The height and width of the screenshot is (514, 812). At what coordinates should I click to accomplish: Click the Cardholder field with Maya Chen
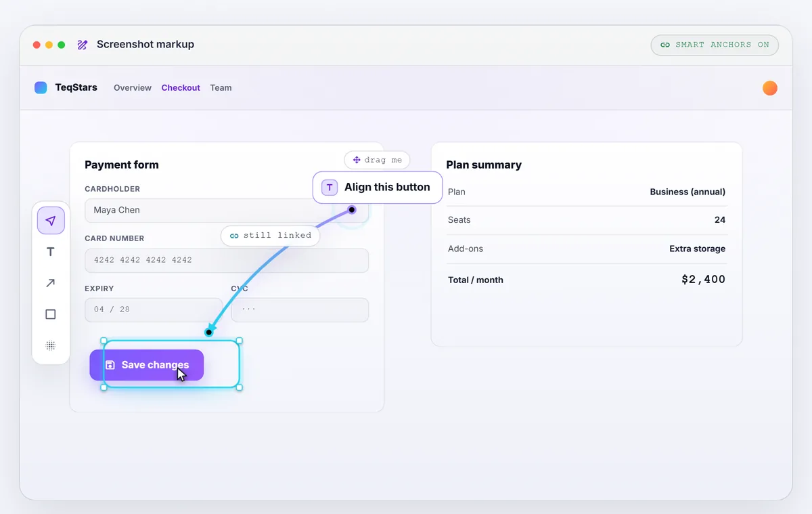click(227, 211)
